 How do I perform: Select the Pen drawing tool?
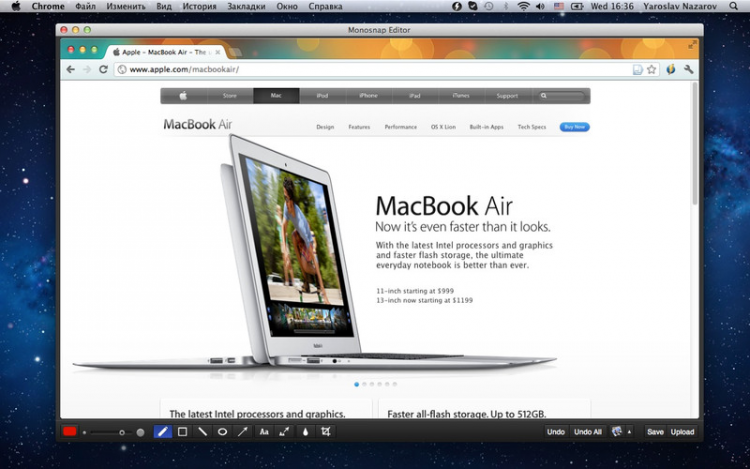[163, 432]
